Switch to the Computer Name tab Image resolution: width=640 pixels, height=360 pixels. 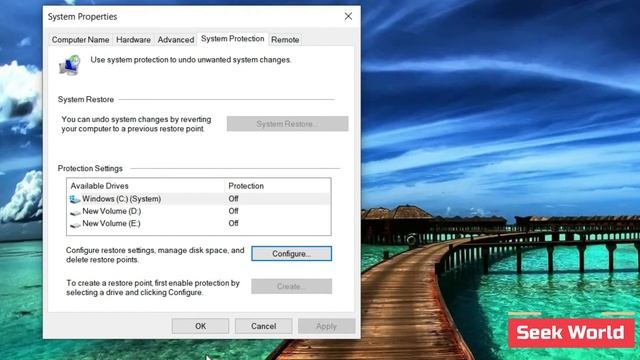[x=80, y=40]
